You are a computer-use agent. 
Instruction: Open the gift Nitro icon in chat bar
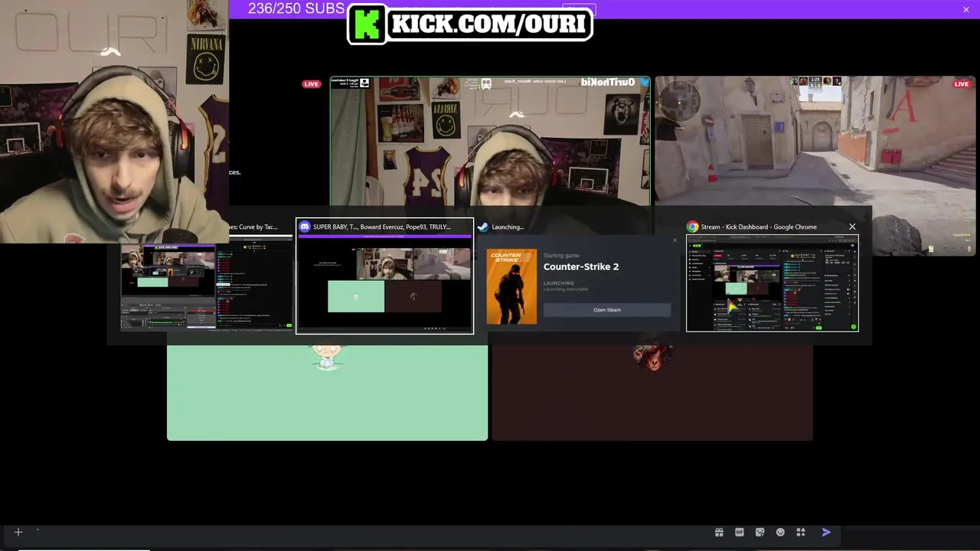tap(719, 532)
